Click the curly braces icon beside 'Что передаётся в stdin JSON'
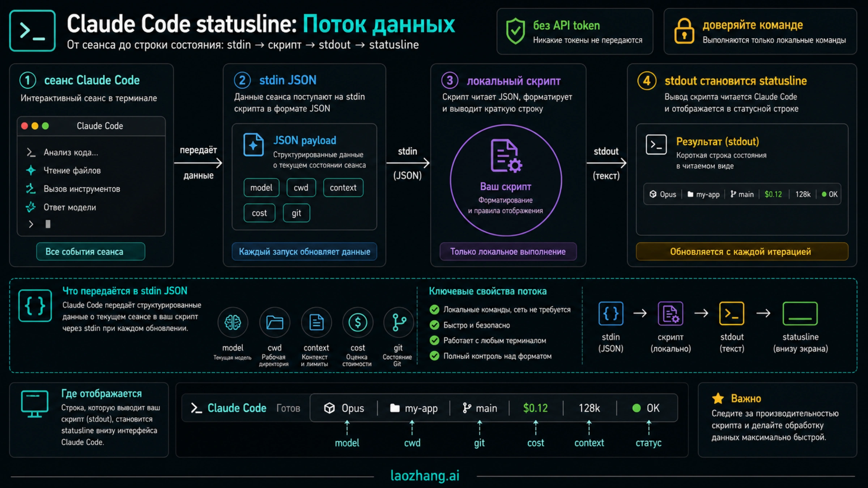Image resolution: width=868 pixels, height=488 pixels. (35, 306)
